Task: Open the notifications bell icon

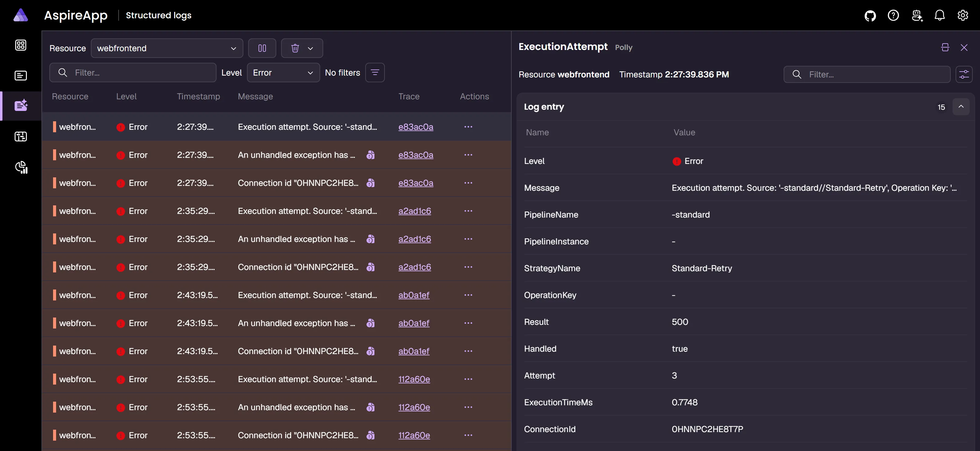Action: tap(939, 16)
